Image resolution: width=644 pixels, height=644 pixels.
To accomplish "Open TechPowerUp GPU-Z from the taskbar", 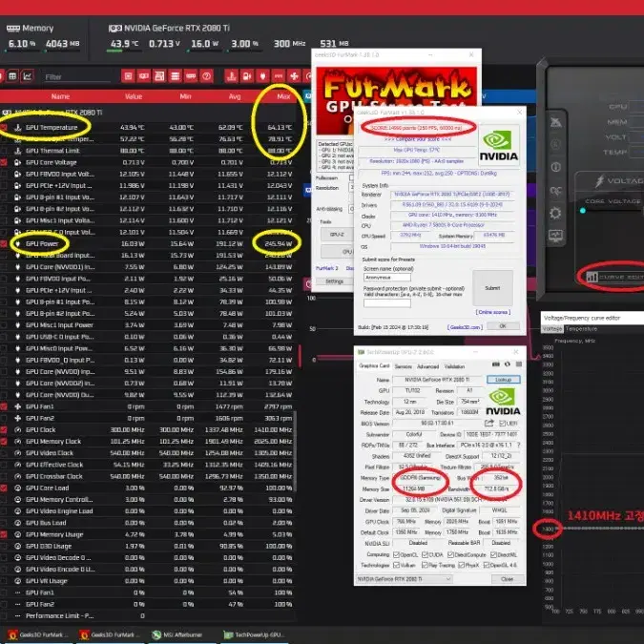I will pyautogui.click(x=254, y=634).
